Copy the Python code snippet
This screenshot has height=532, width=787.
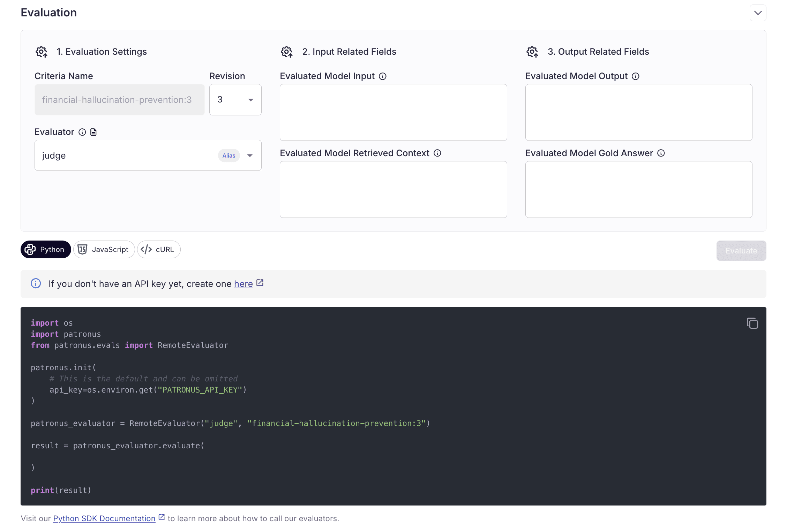(752, 323)
